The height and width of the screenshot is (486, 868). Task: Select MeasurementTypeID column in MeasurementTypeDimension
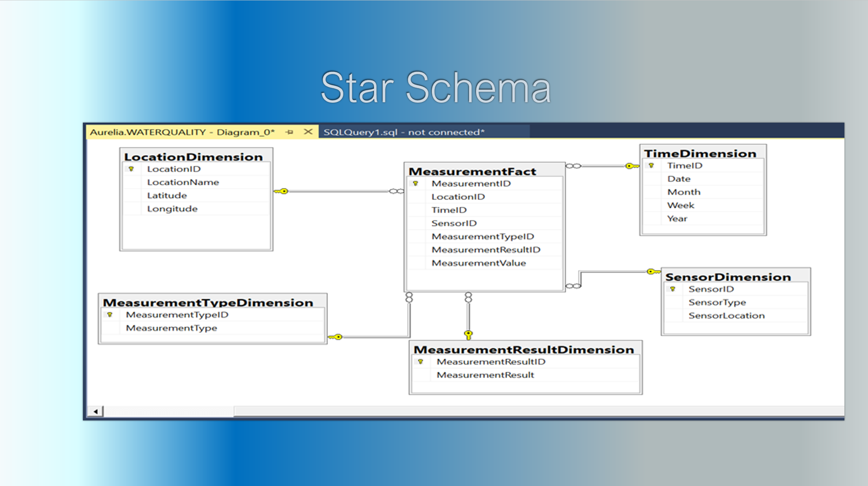click(x=213, y=315)
